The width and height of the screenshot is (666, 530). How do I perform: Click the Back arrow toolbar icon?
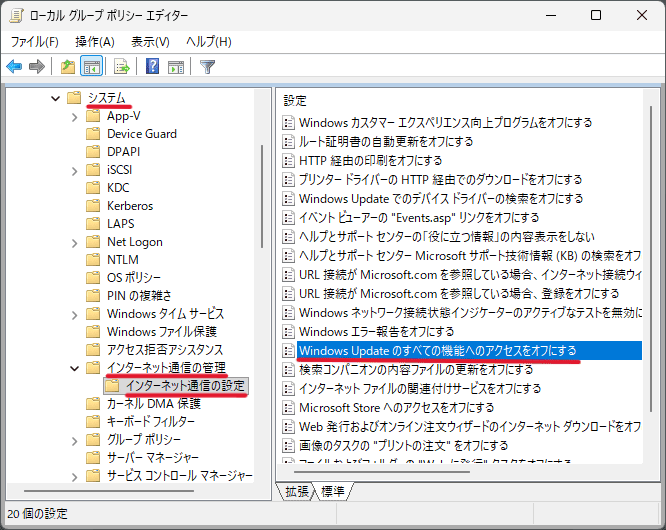click(x=14, y=67)
